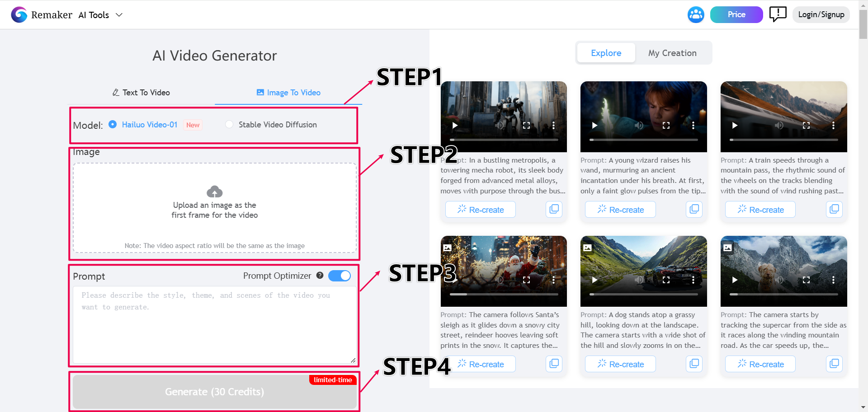Seek the young wizard video progress bar

point(644,140)
